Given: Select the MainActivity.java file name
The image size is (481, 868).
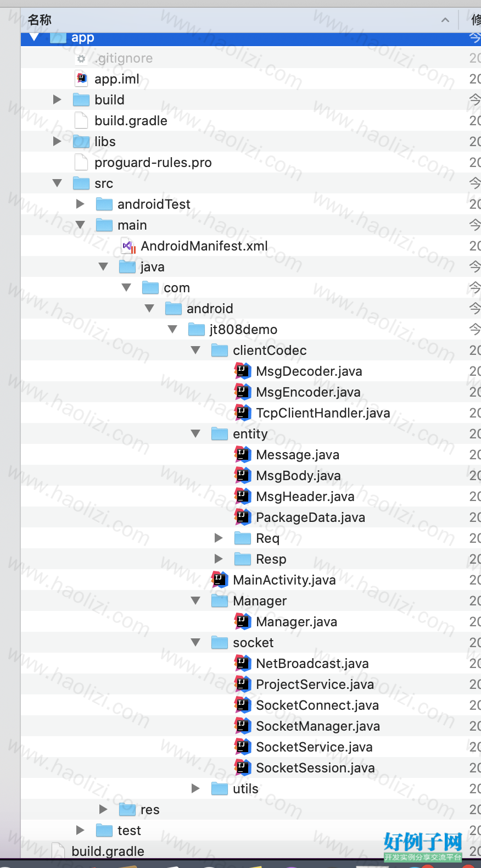Looking at the screenshot, I should coord(284,580).
